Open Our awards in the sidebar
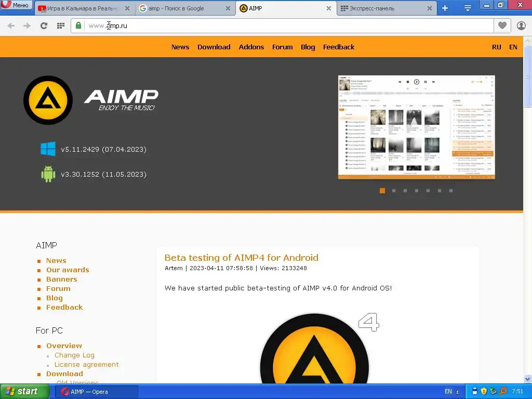 point(68,270)
